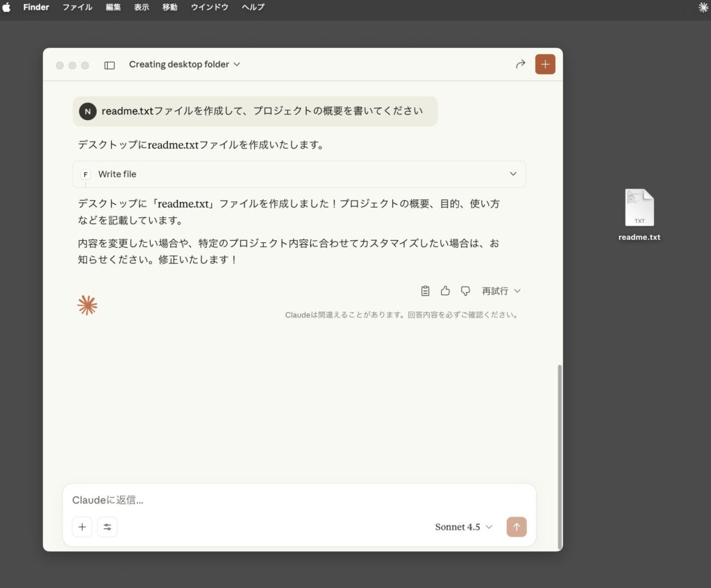Select the readme.txt file on desktop
Image resolution: width=711 pixels, height=588 pixels.
pyautogui.click(x=639, y=208)
